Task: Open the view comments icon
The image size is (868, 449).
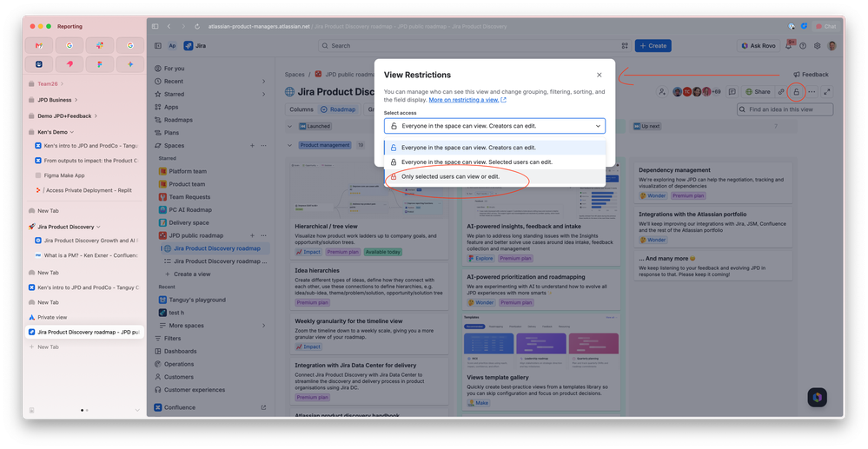Action: [x=732, y=92]
